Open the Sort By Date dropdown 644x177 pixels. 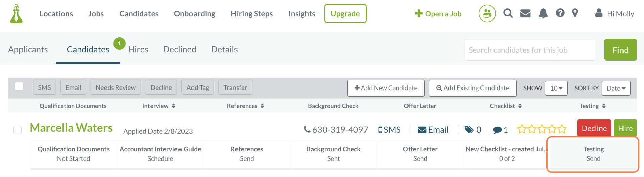(616, 88)
